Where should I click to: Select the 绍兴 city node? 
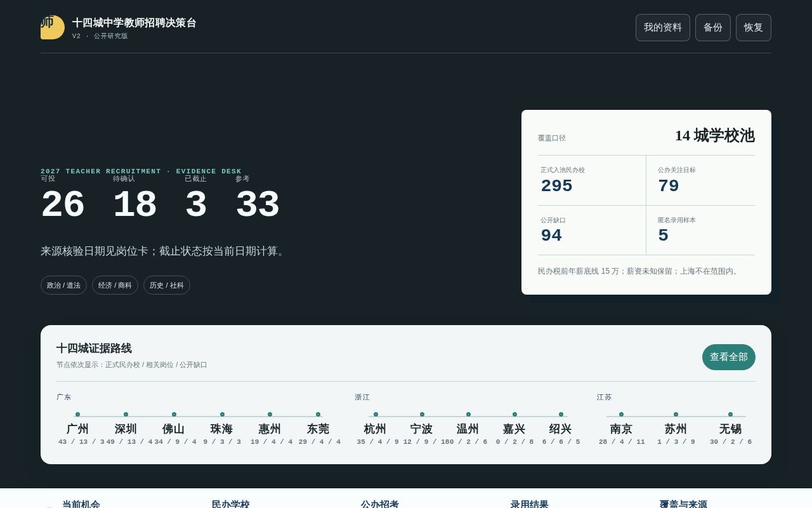561,429
